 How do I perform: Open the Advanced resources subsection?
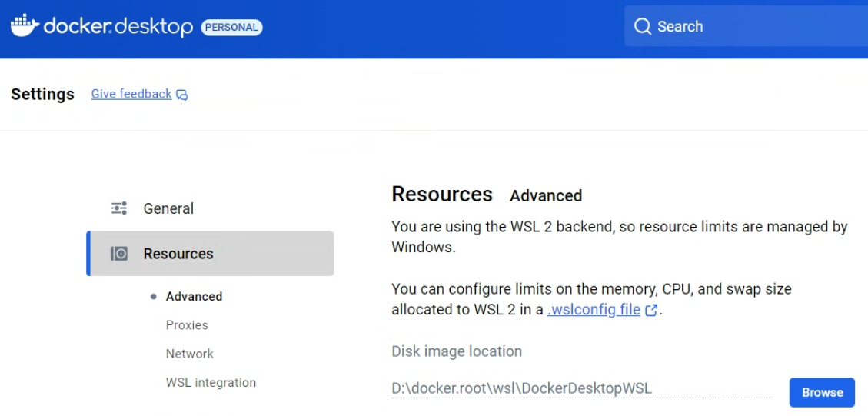(194, 296)
